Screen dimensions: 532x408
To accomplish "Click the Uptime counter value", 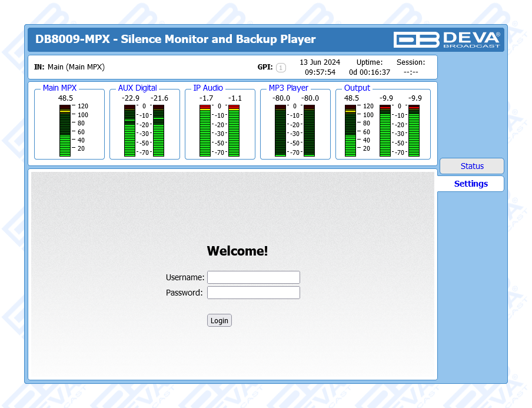I will 370,72.
